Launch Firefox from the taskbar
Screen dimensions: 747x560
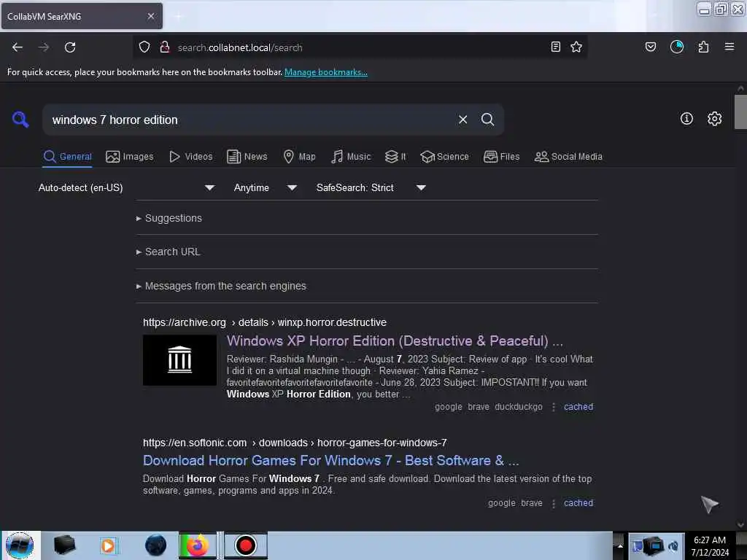pyautogui.click(x=197, y=545)
